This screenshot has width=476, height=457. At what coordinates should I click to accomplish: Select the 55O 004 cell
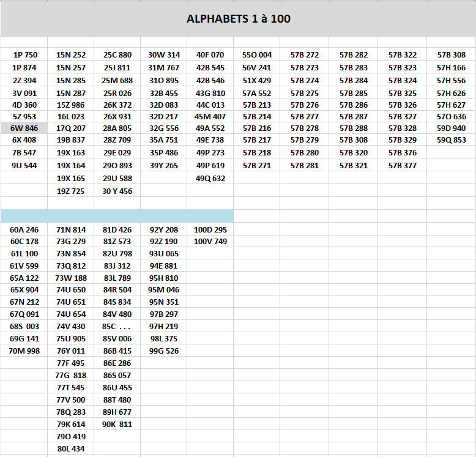257,55
